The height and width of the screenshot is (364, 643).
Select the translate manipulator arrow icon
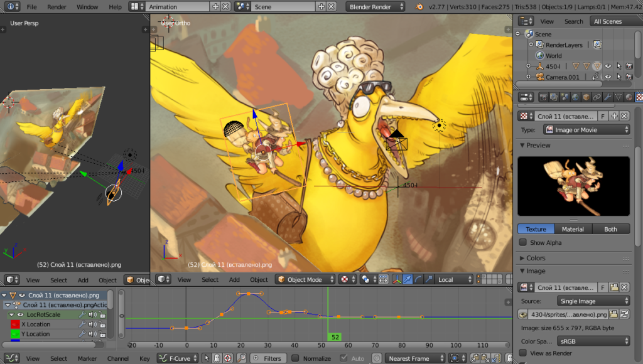407,279
